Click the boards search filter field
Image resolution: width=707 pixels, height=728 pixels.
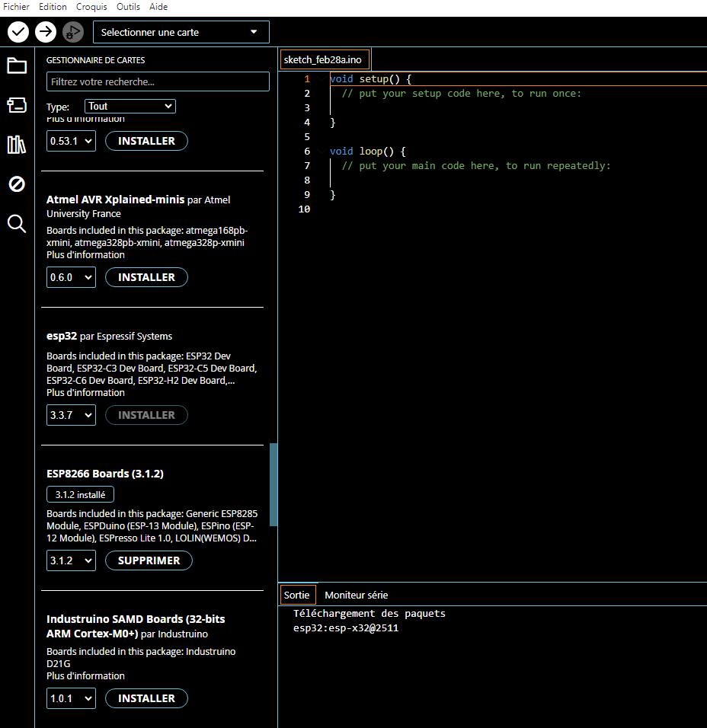[x=158, y=81]
